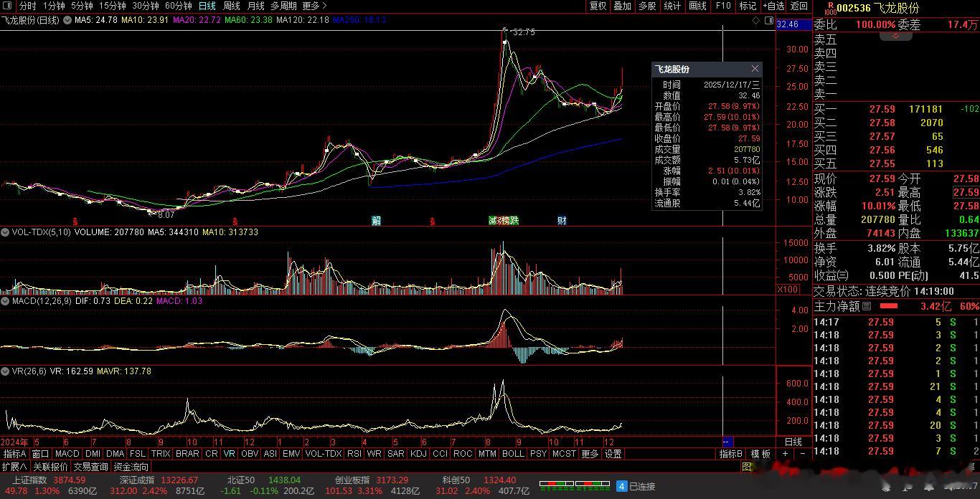
Task: Click the 创业板指 index in status bar
Action: click(352, 480)
